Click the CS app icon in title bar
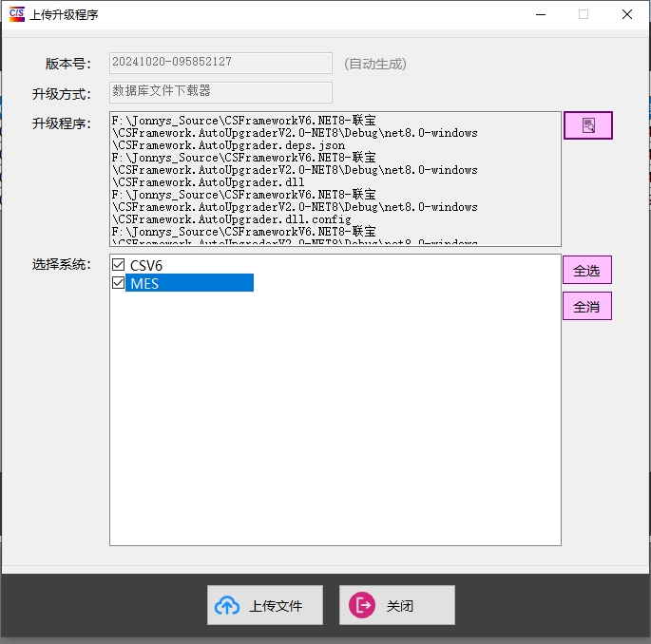The width and height of the screenshot is (651, 644). pyautogui.click(x=16, y=14)
